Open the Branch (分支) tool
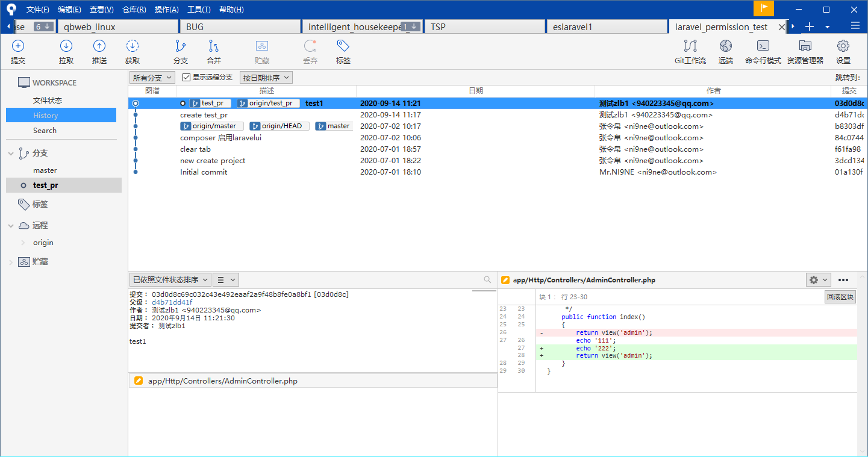This screenshot has height=457, width=868. click(180, 46)
